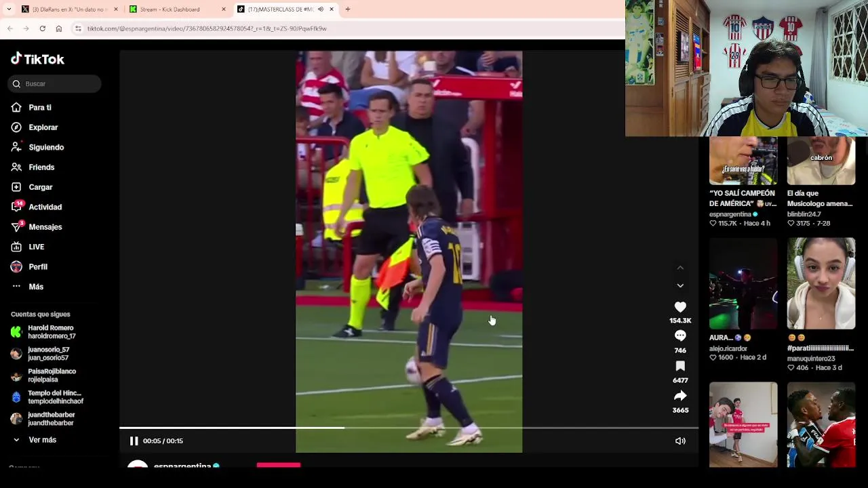The width and height of the screenshot is (868, 488).
Task: Close the Kick Dashboard tab
Action: 224,9
